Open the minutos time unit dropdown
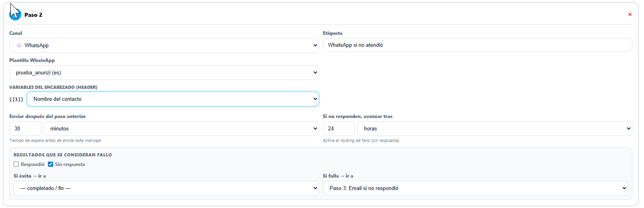 (x=181, y=128)
